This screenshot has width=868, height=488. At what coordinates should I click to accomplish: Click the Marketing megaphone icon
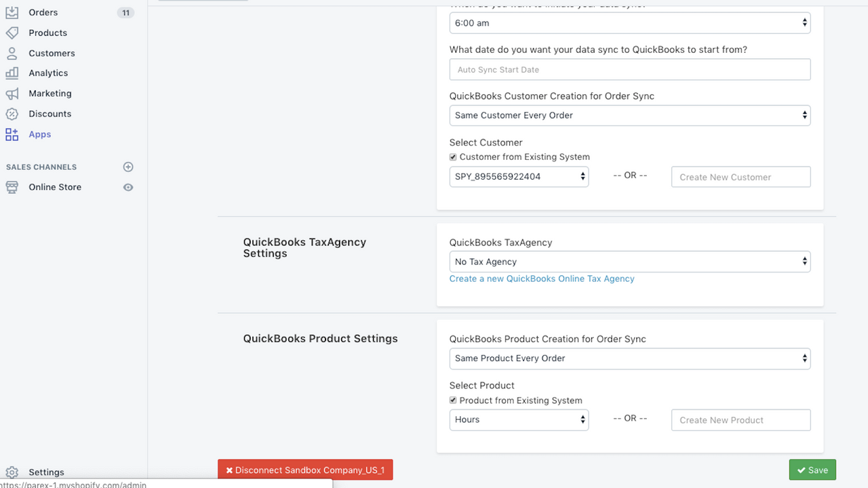pos(12,94)
